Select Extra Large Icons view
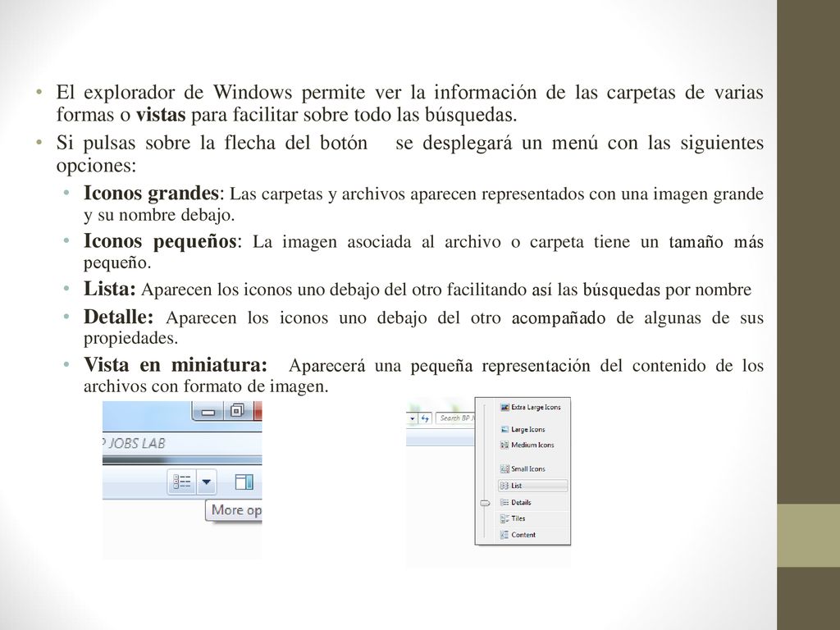 [531, 407]
